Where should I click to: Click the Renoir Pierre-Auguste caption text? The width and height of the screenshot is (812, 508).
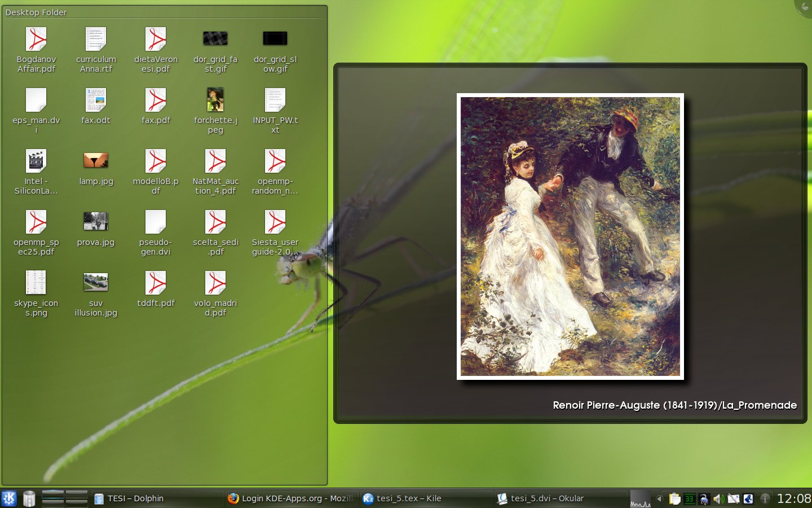[x=675, y=405]
